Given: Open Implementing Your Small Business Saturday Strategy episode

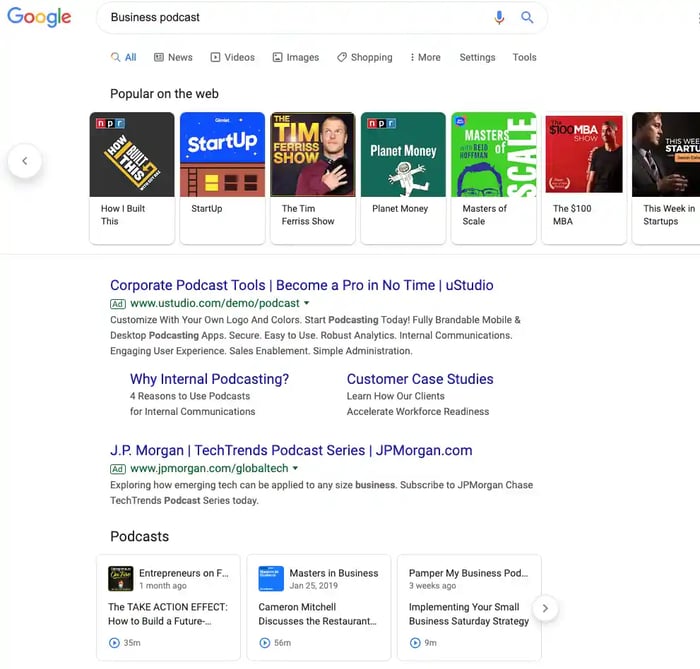Looking at the screenshot, I should point(469,614).
